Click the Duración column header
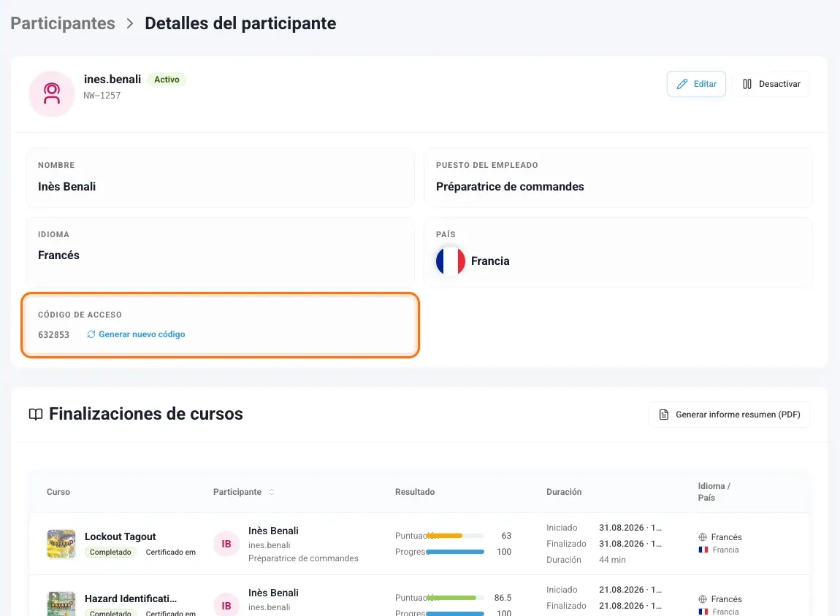 564,492
